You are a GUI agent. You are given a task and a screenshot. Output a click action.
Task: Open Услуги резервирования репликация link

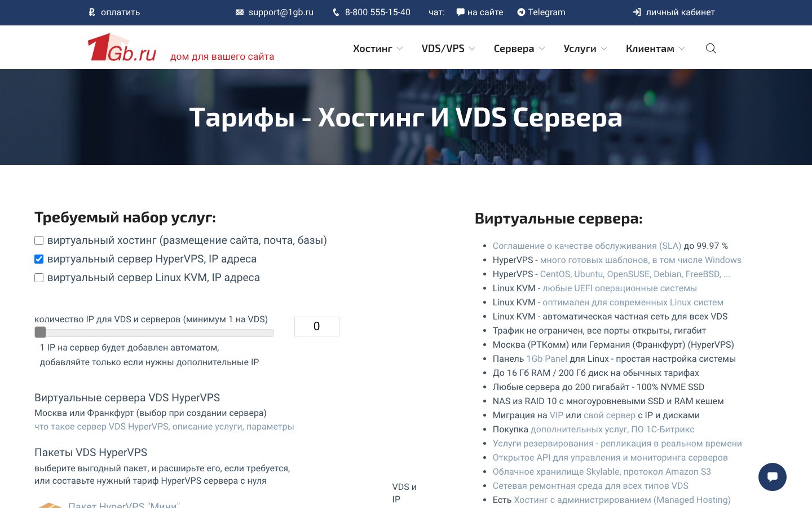coord(617,444)
